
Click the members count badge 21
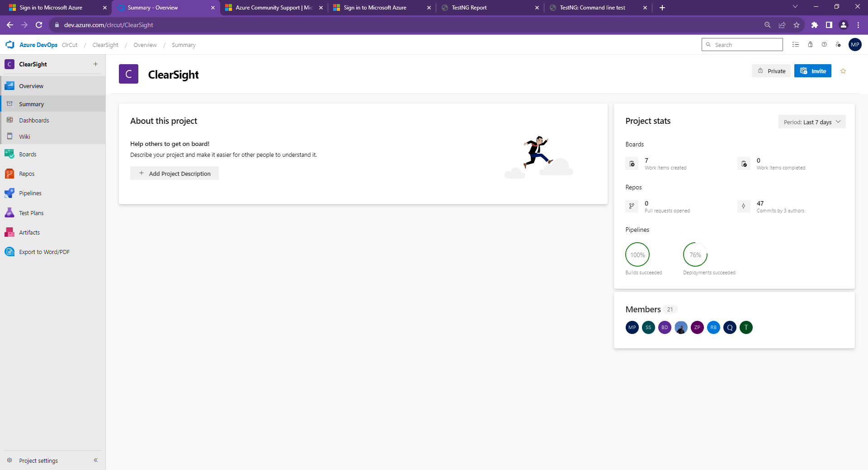click(670, 310)
